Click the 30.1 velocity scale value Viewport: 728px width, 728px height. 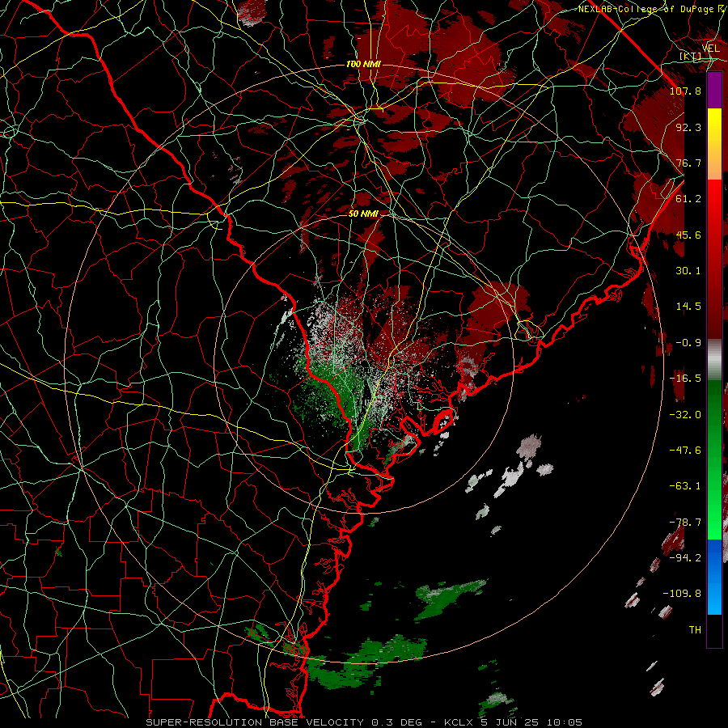click(688, 271)
